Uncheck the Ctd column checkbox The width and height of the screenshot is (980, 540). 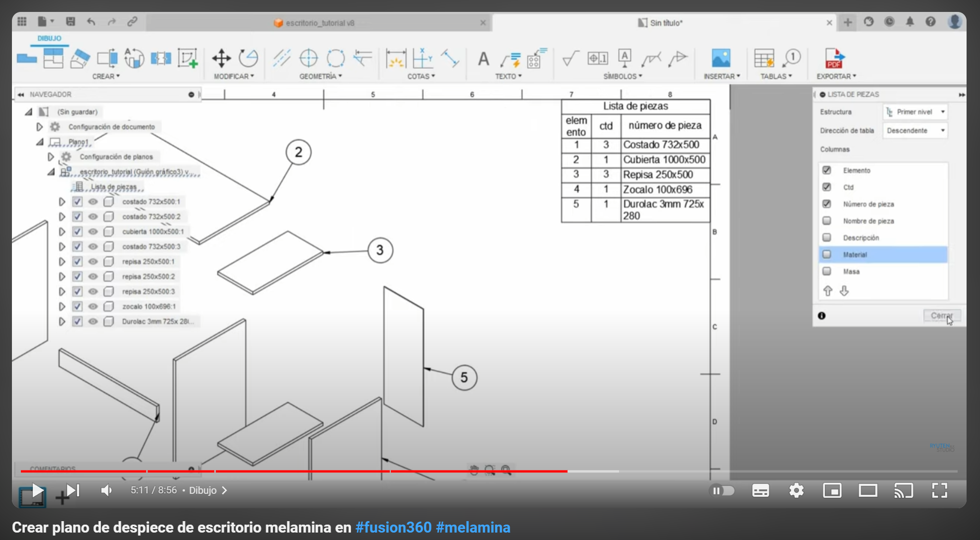826,187
